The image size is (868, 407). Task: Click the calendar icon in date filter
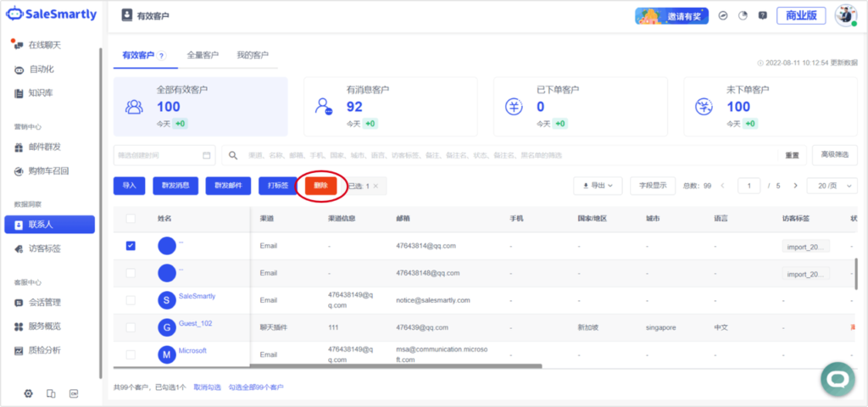(207, 156)
